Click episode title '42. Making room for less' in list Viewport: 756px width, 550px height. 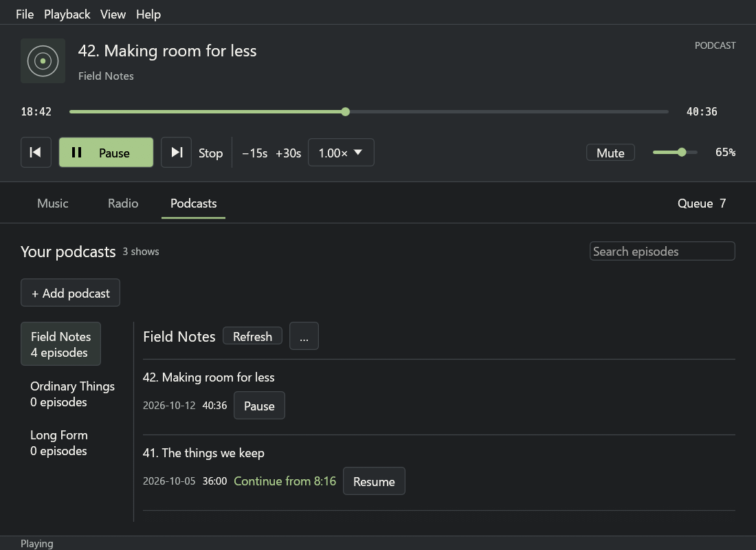coord(209,377)
